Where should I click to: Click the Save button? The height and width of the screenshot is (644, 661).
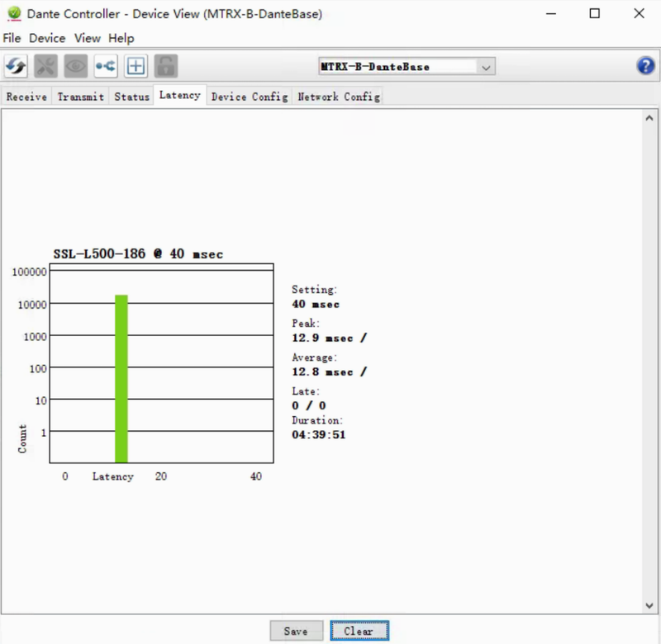297,631
